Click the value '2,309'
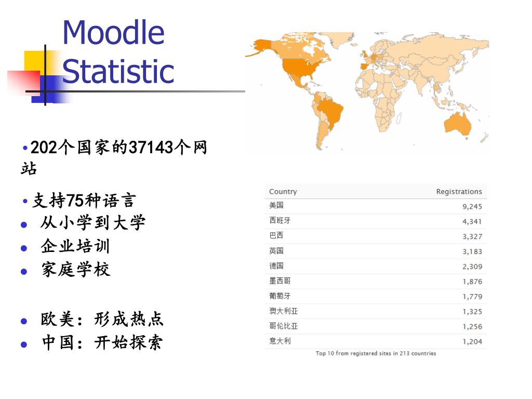 [x=472, y=267]
